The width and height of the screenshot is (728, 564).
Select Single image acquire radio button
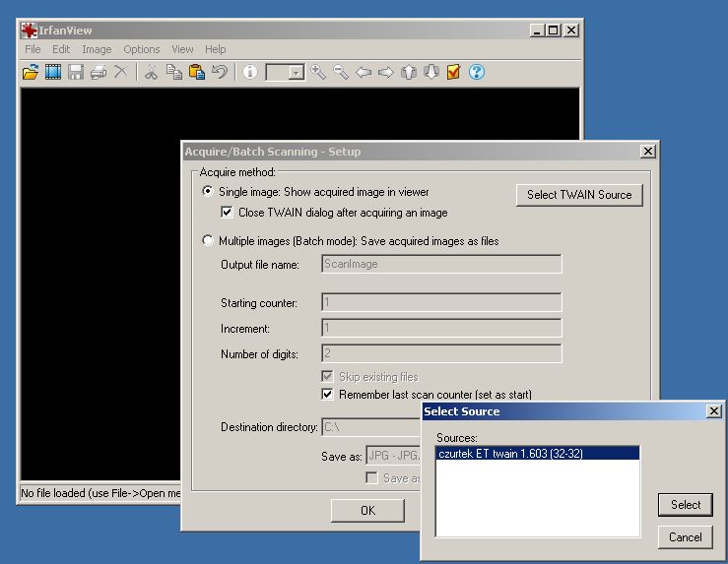pos(208,191)
